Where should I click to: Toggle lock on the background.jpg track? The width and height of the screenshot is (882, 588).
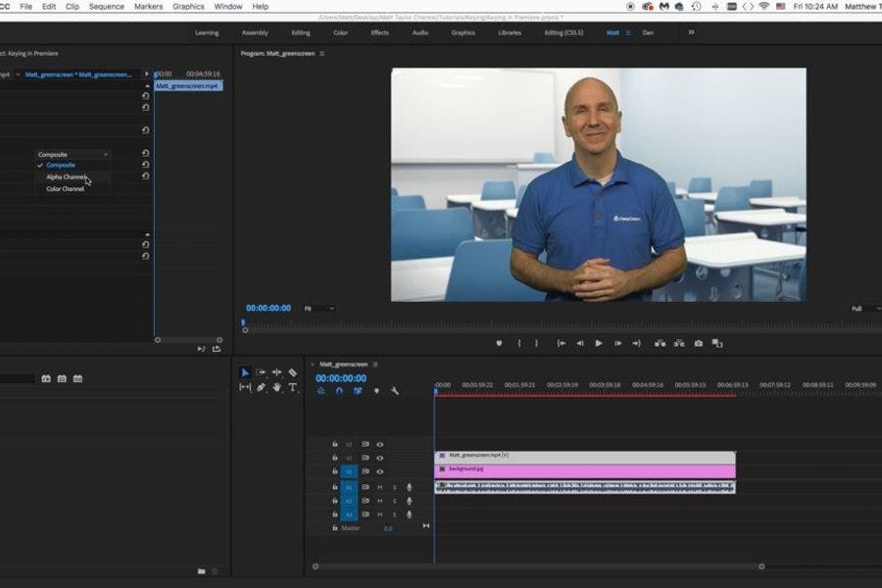334,471
